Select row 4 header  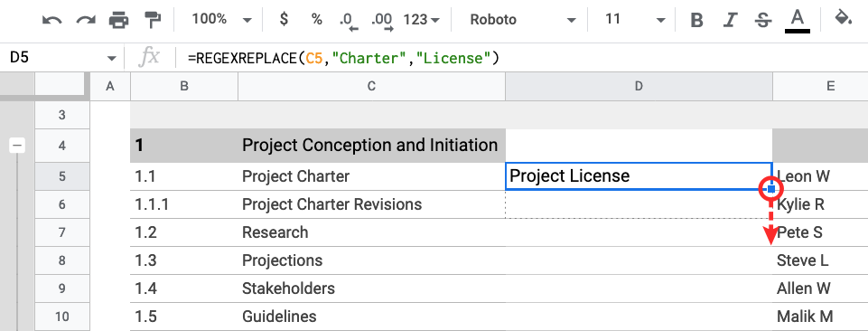pos(62,146)
